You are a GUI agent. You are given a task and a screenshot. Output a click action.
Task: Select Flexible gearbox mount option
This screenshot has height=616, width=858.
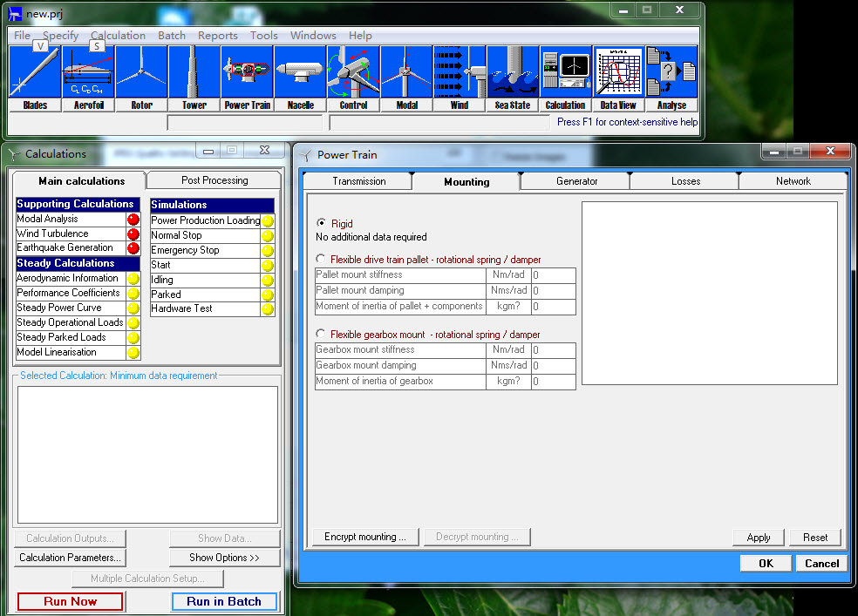click(321, 334)
